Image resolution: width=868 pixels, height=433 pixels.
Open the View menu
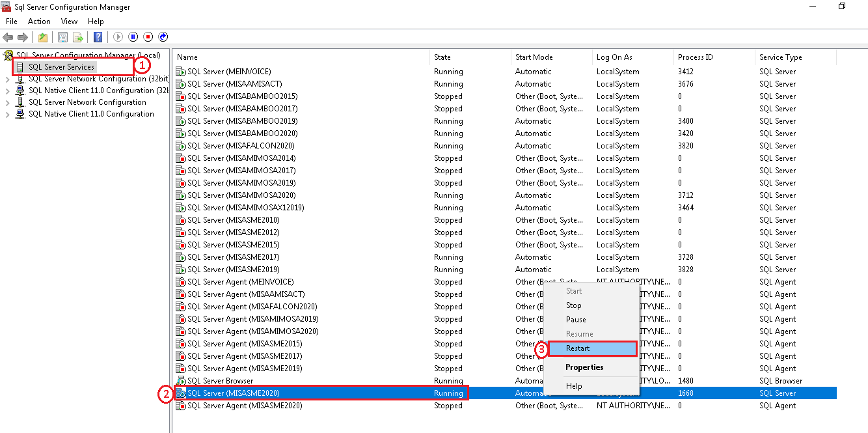(70, 21)
